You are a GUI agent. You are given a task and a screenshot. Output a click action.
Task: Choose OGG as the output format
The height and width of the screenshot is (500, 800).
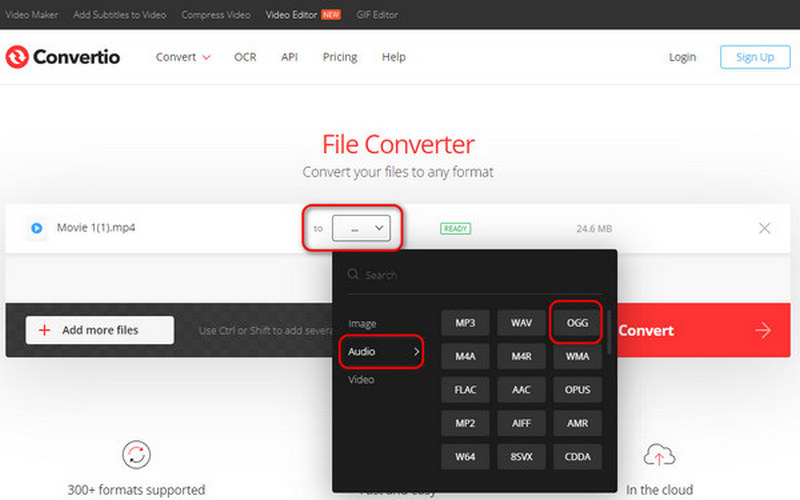[x=577, y=322]
